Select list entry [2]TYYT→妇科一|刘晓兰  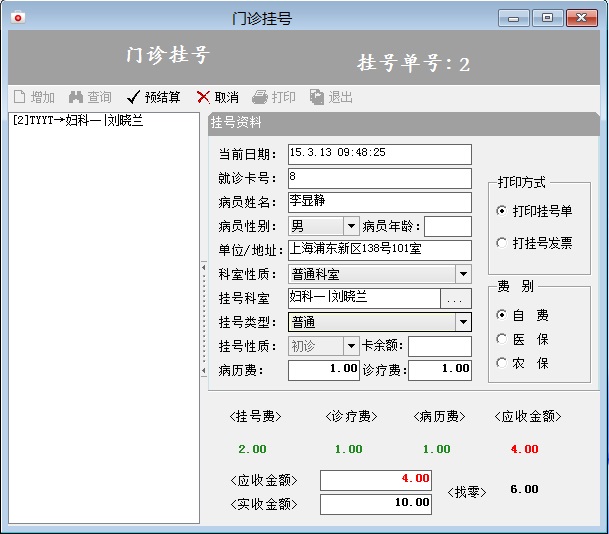78,120
